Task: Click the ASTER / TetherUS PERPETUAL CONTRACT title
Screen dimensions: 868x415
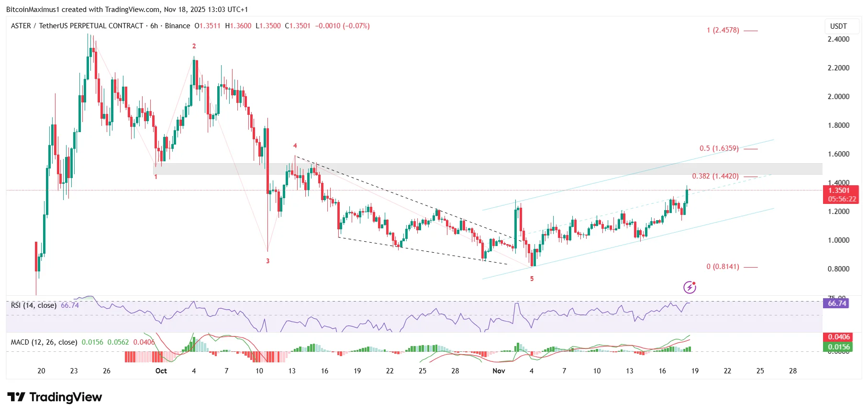Action: (x=77, y=26)
